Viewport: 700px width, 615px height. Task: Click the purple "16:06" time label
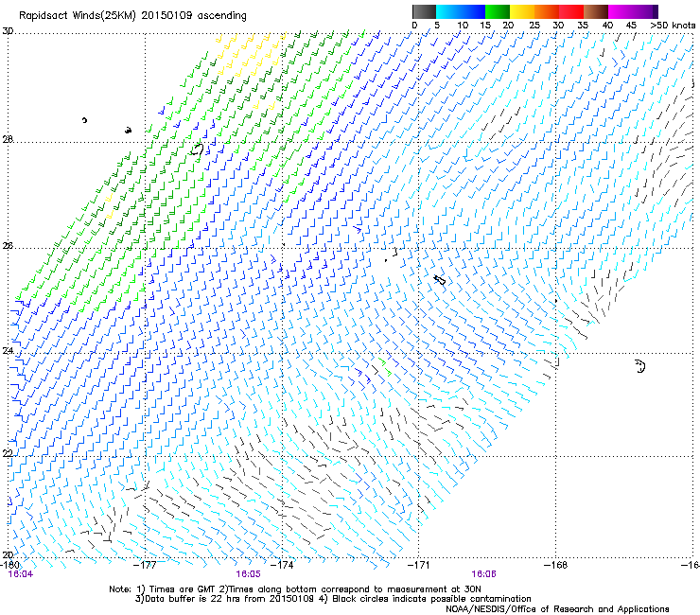[x=484, y=574]
